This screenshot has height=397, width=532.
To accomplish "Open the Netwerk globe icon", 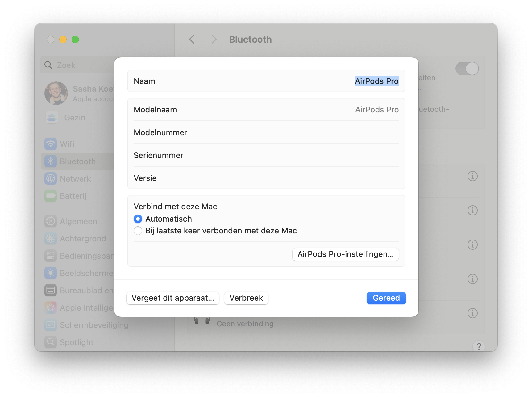I will click(51, 178).
